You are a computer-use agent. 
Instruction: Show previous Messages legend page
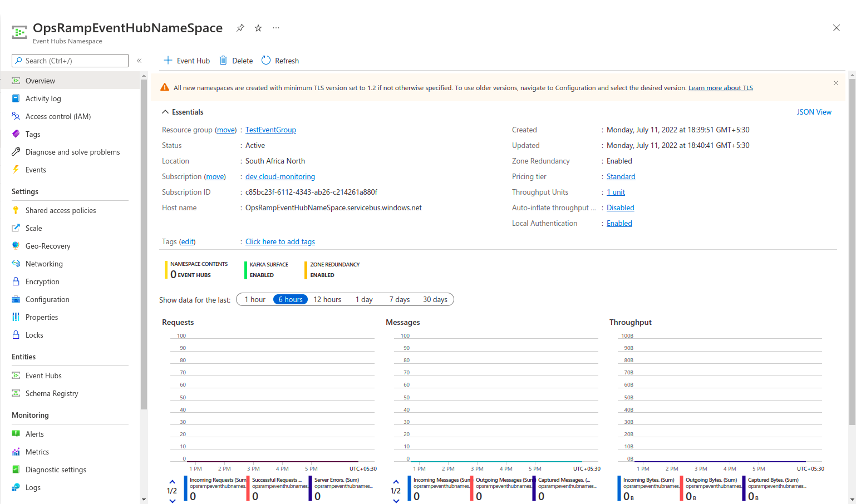coord(396,482)
